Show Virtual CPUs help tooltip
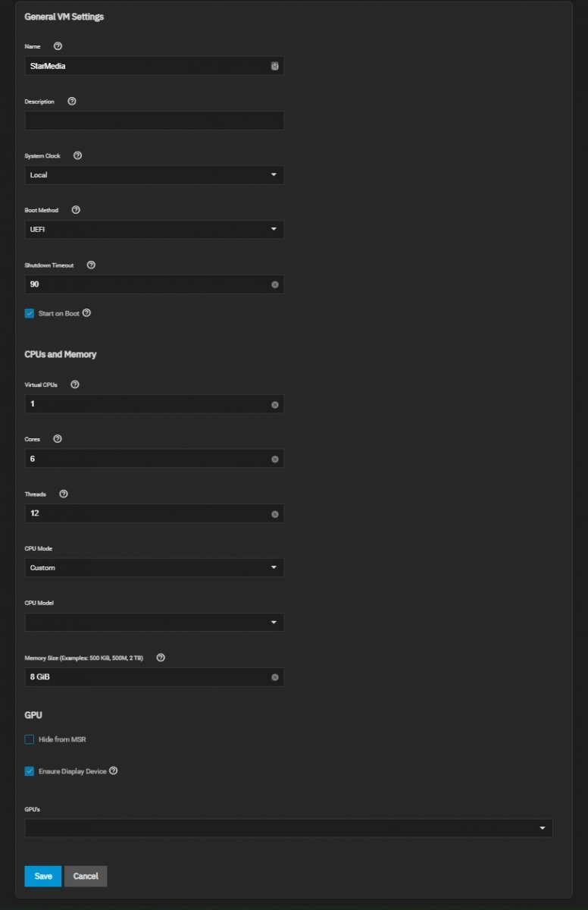The image size is (588, 910). coord(74,384)
